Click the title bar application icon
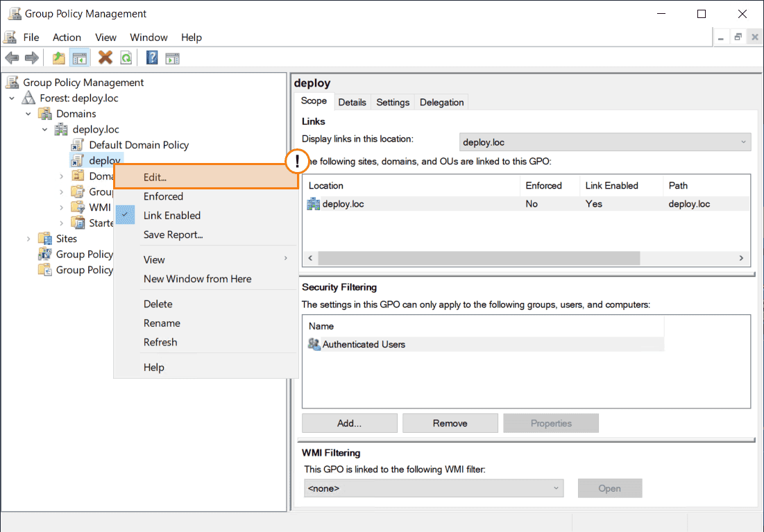 coord(15,14)
